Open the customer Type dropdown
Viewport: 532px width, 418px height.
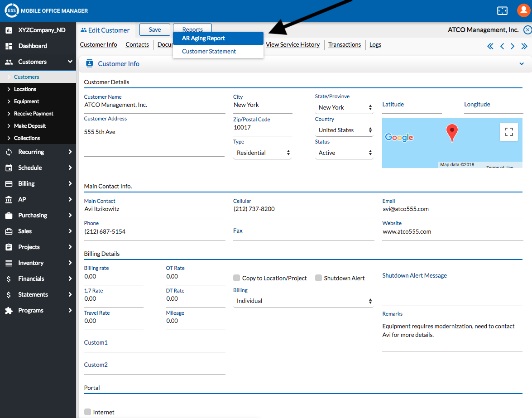pyautogui.click(x=263, y=153)
